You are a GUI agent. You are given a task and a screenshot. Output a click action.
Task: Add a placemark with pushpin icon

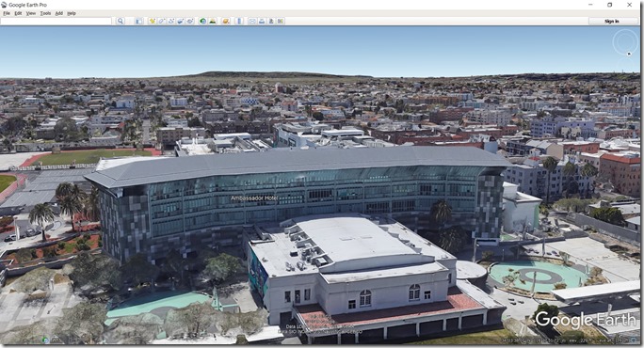click(153, 21)
